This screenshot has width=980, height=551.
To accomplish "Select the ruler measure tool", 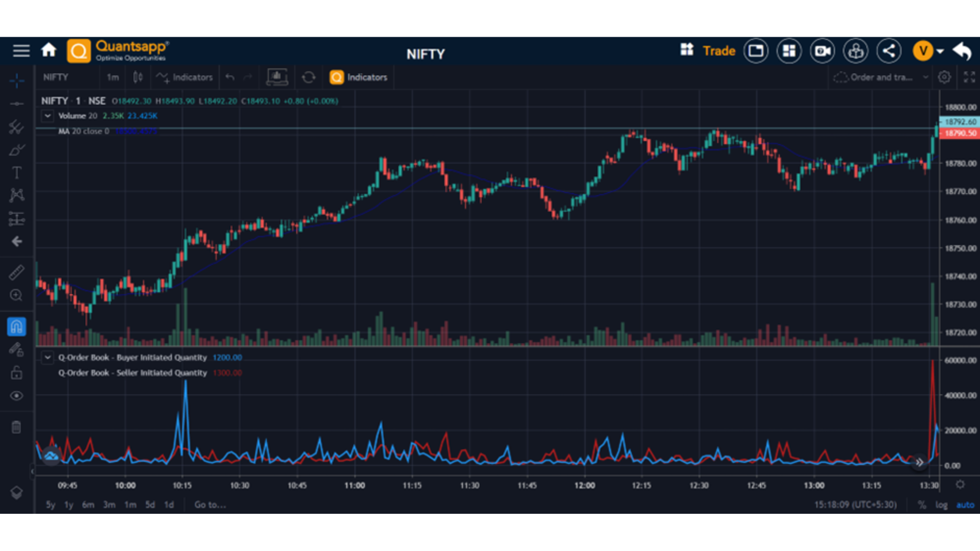I will pyautogui.click(x=16, y=272).
